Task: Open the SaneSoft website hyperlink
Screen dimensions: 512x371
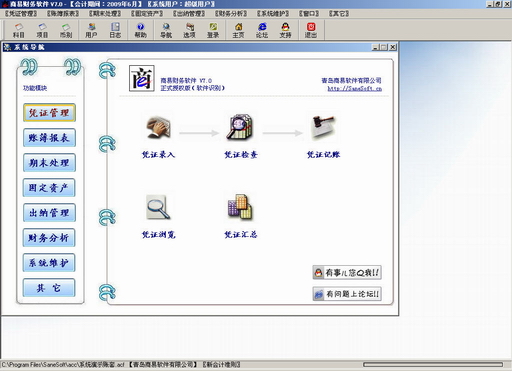Action: [x=354, y=88]
